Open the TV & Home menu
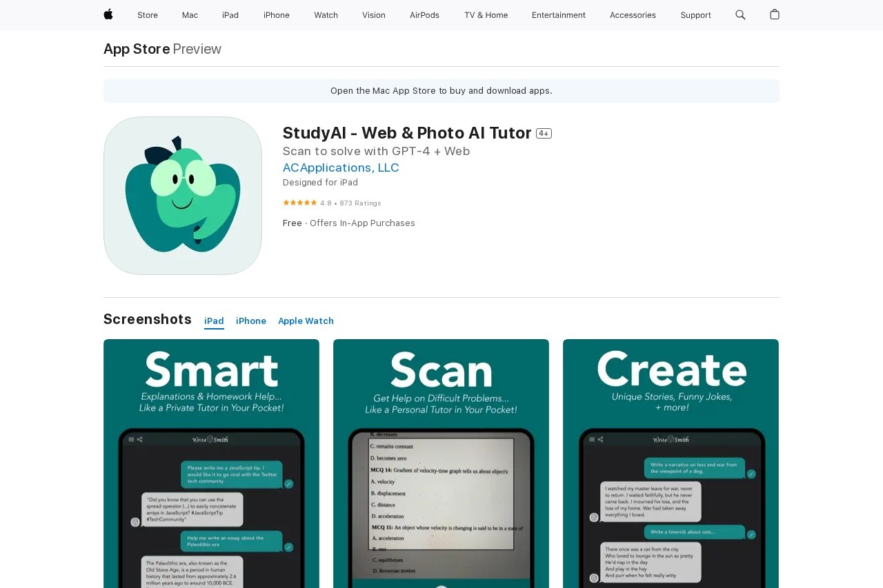The height and width of the screenshot is (588, 883). (486, 15)
